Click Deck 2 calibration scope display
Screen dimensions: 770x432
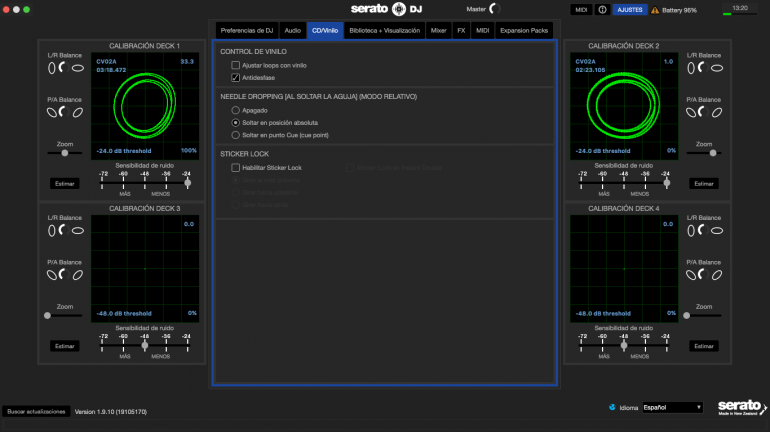pos(624,106)
